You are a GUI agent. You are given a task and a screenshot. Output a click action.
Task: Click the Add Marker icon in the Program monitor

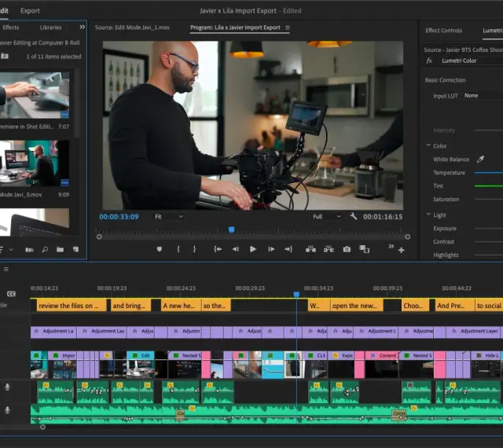[x=160, y=249]
